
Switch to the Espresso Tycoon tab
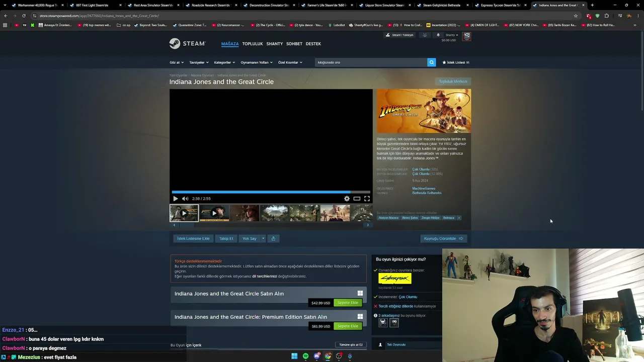(500, 5)
